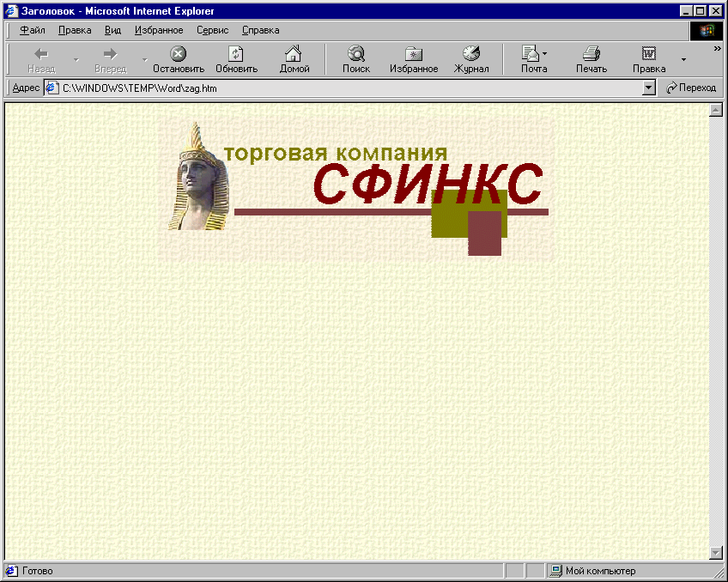Print the page with Печать icon
The width and height of the screenshot is (728, 582).
591,54
